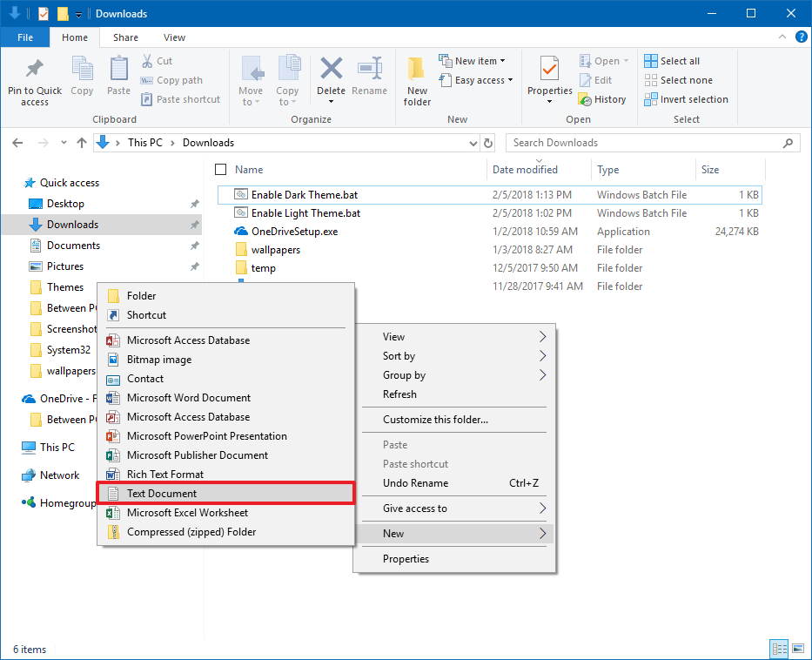Click the Help question mark icon

pos(802,37)
